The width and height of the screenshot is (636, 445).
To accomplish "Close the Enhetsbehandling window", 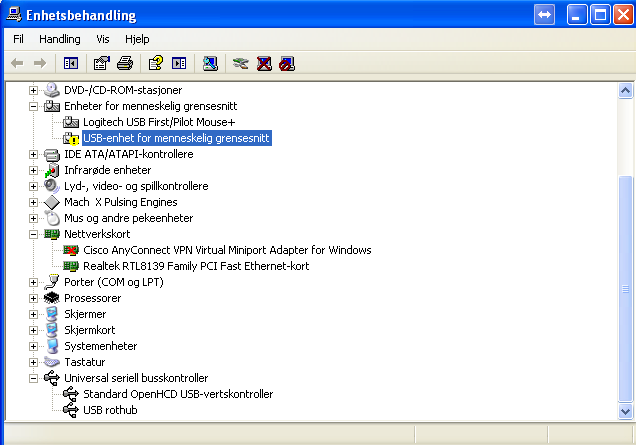I will [x=623, y=15].
